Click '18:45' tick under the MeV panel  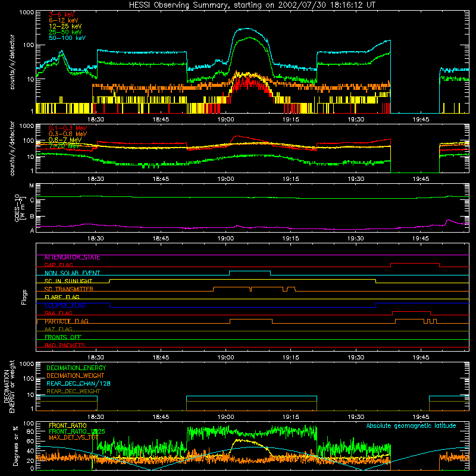tap(161, 179)
